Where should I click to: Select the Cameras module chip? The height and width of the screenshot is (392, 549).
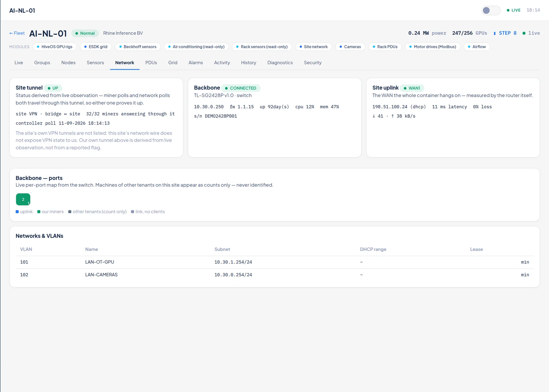click(350, 47)
